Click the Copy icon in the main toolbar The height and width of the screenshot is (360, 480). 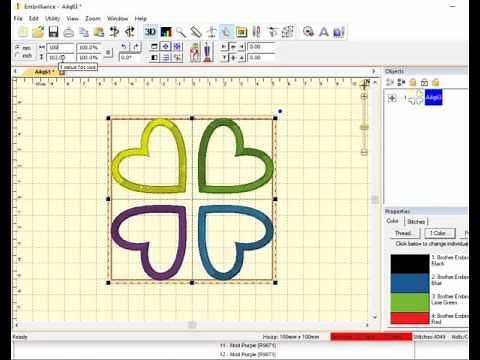[x=84, y=32]
